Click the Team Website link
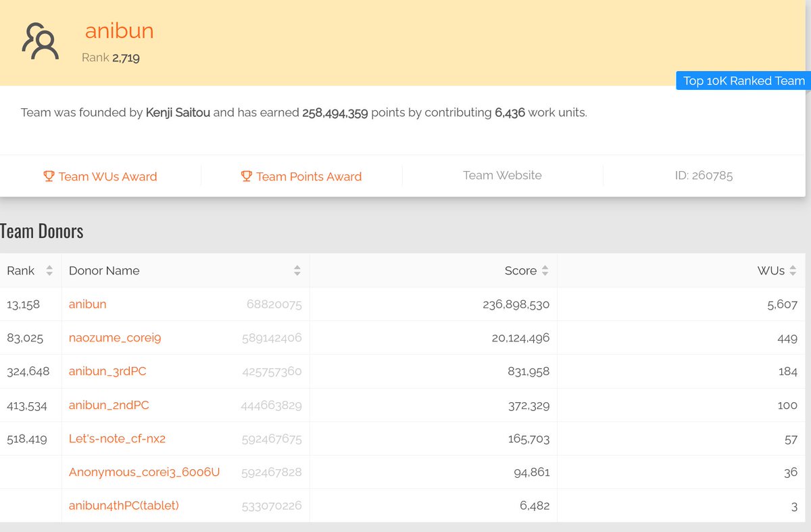 click(502, 175)
